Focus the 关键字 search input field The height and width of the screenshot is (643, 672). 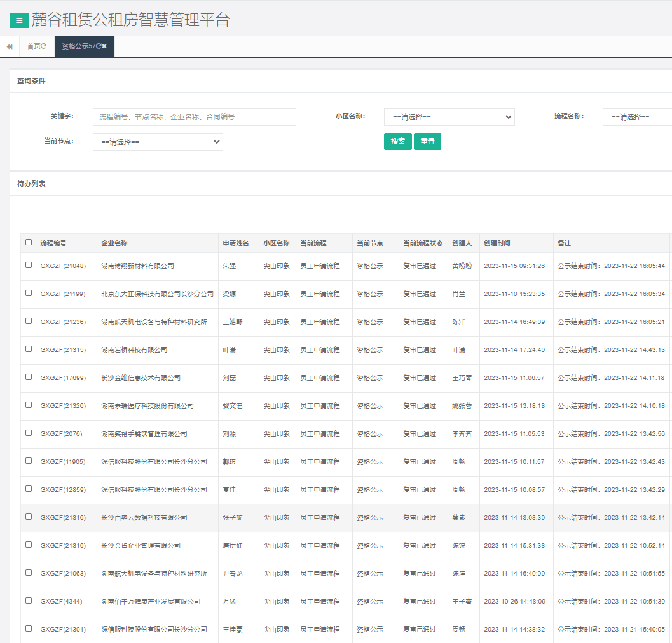point(194,117)
